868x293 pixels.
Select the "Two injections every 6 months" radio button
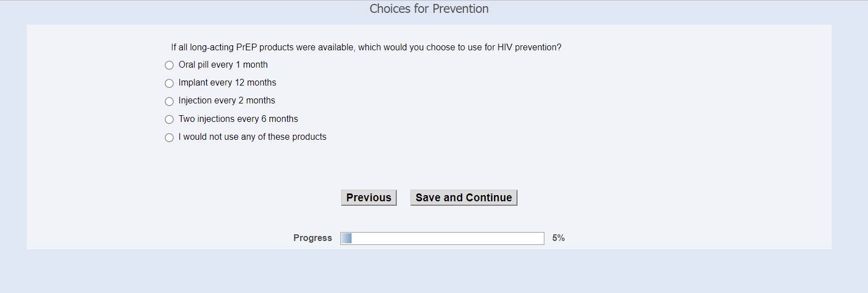[169, 120]
